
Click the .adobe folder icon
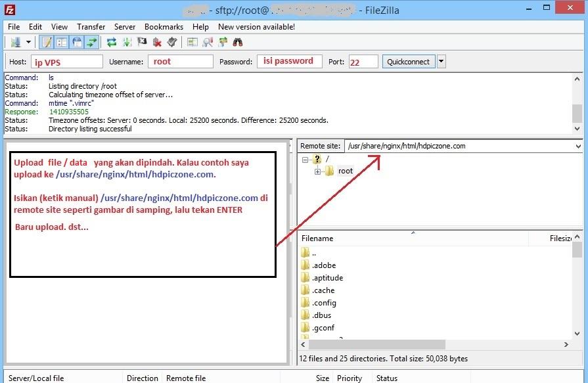pyautogui.click(x=305, y=265)
